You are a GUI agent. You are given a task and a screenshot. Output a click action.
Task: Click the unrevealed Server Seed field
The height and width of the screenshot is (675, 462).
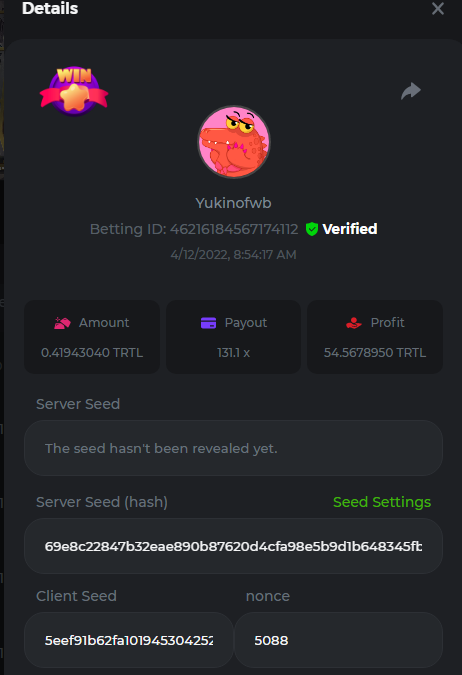[233, 448]
